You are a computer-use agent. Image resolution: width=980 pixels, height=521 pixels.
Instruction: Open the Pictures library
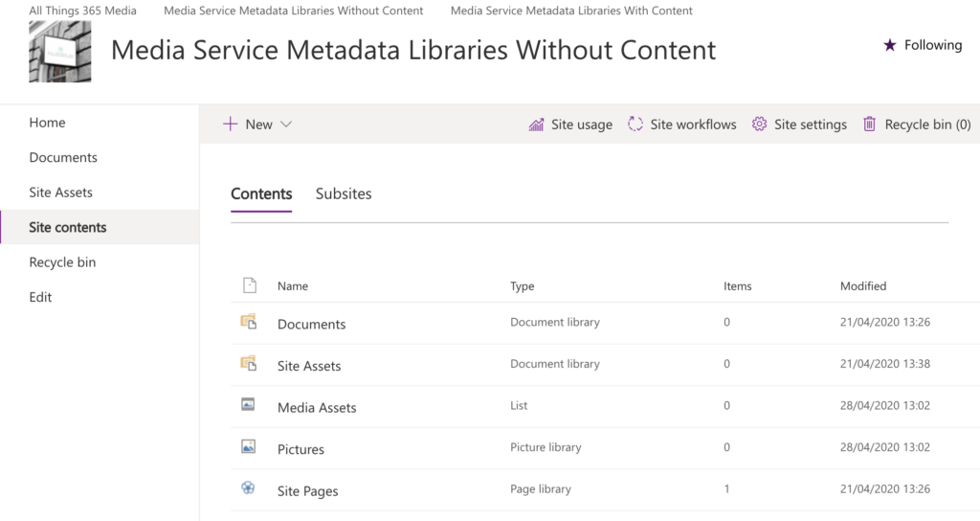pos(301,450)
